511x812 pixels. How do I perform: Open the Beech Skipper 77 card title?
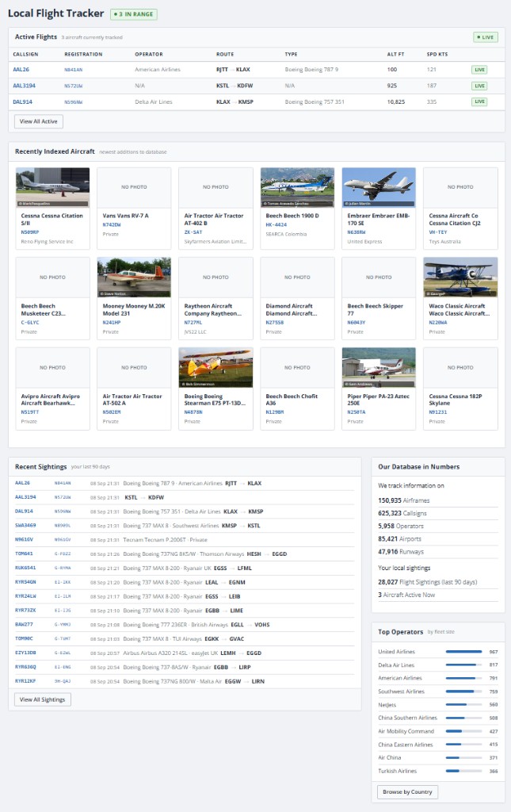[375, 310]
